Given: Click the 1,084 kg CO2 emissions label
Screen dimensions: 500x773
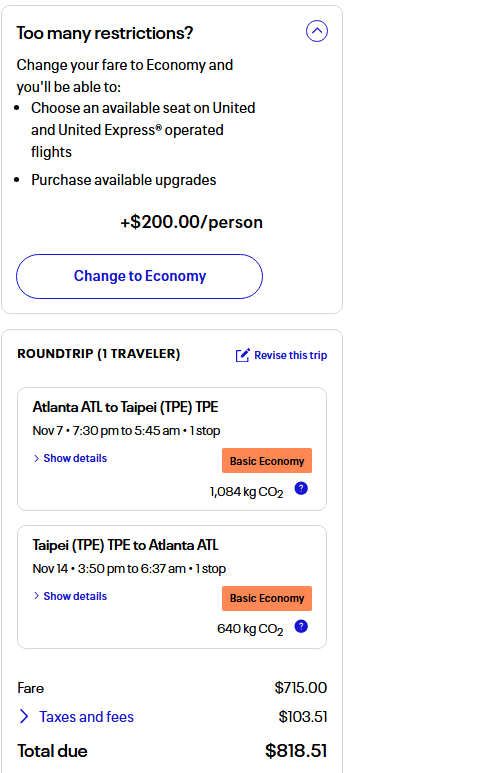Looking at the screenshot, I should 247,492.
